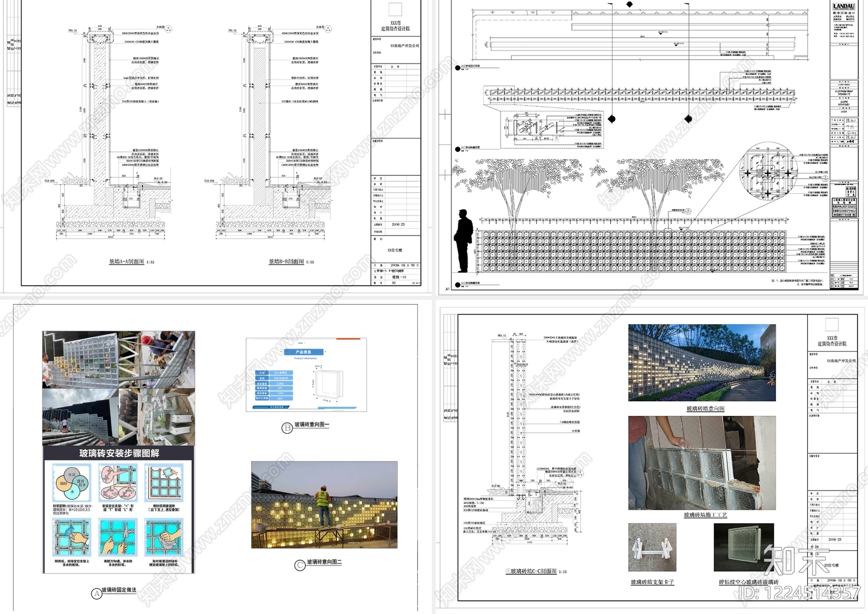Viewport: 868px width, 614px height.
Task: Click the ID: 1224514357 text
Action: [799, 593]
